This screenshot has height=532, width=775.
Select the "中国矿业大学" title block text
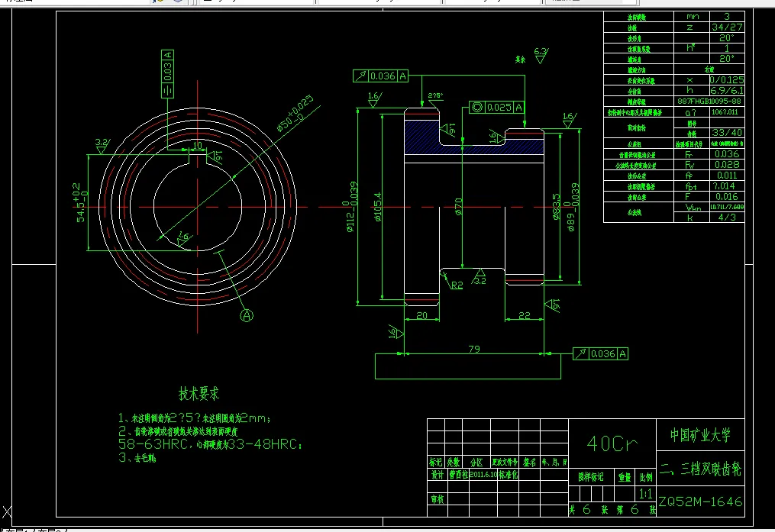coord(700,435)
